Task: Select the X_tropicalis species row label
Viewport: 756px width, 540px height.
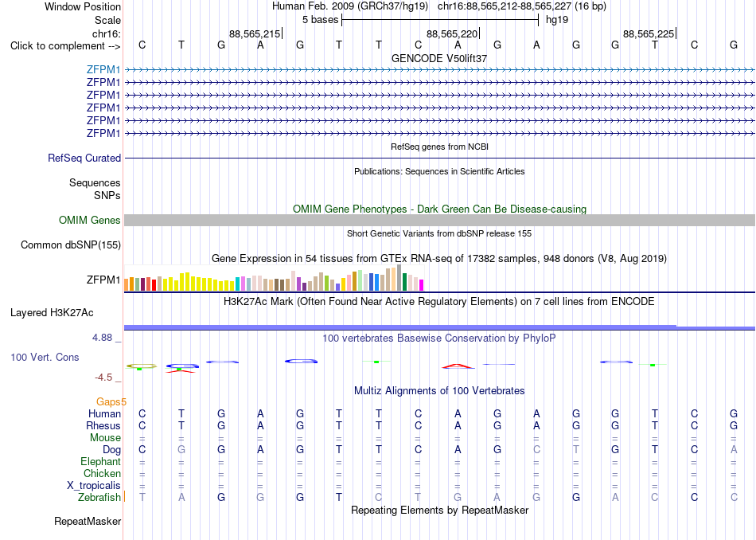Action: pos(94,486)
